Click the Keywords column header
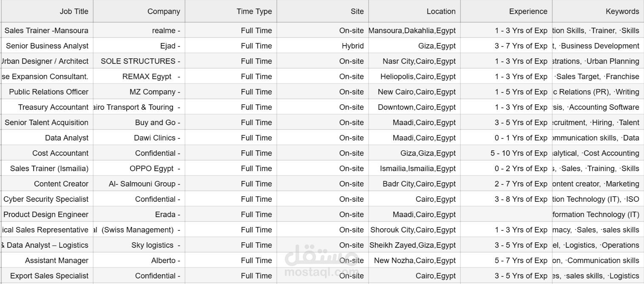 [x=598, y=11]
